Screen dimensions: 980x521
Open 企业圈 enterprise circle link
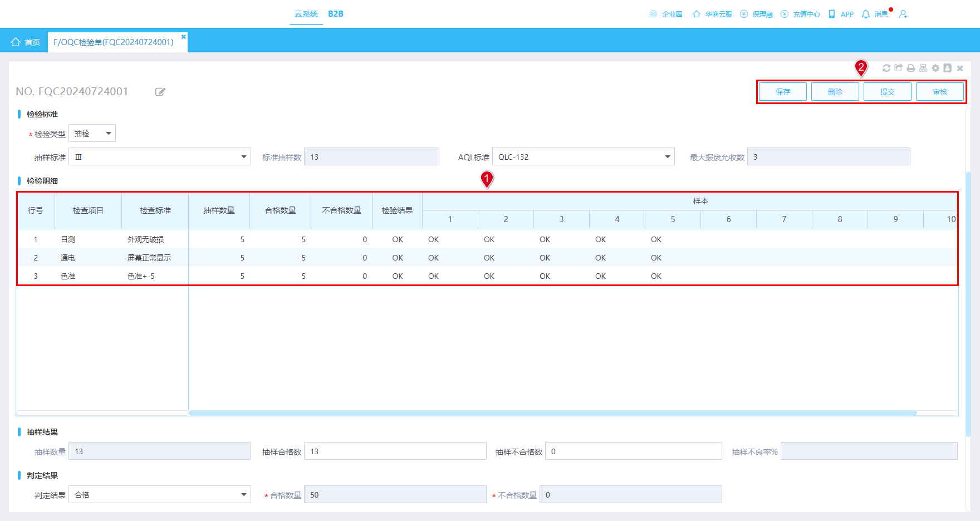(x=666, y=14)
